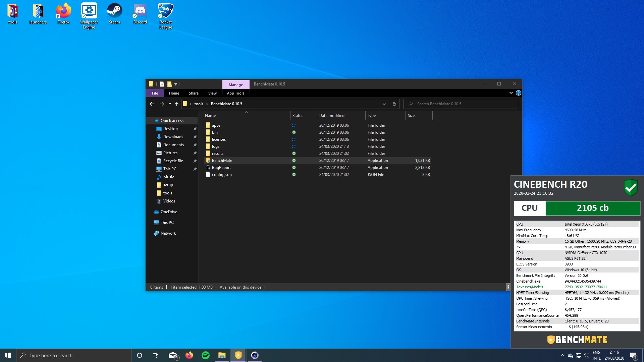Switch to Firefox in the taskbar
The image size is (644, 362).
[189, 355]
